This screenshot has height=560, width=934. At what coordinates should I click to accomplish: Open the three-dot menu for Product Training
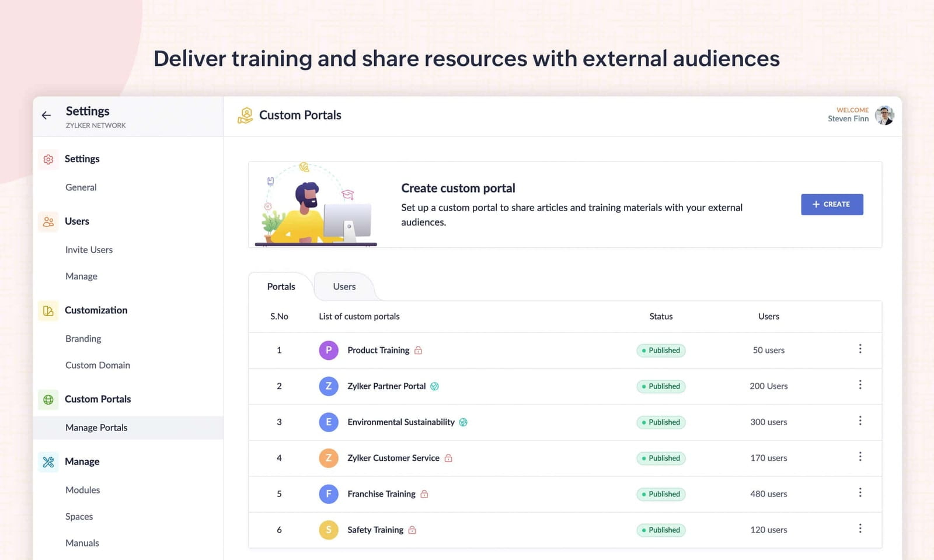click(860, 349)
